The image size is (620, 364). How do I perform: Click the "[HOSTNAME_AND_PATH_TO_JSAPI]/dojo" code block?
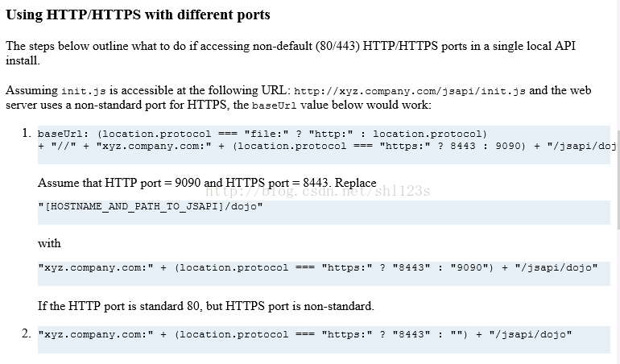324,212
